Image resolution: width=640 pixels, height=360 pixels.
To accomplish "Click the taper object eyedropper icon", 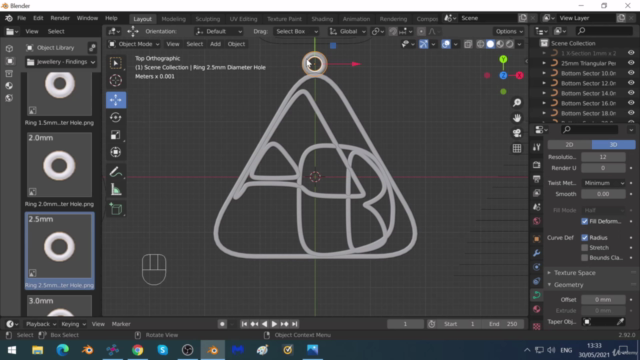I will point(620,322).
